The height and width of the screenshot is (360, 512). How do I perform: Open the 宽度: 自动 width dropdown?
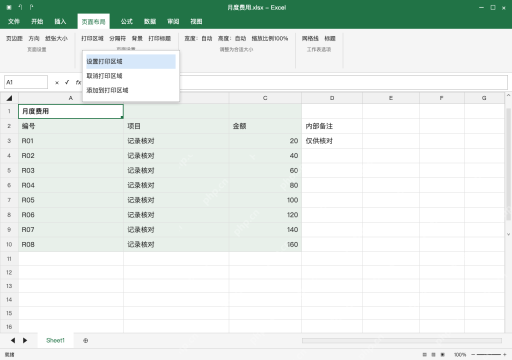(x=198, y=39)
